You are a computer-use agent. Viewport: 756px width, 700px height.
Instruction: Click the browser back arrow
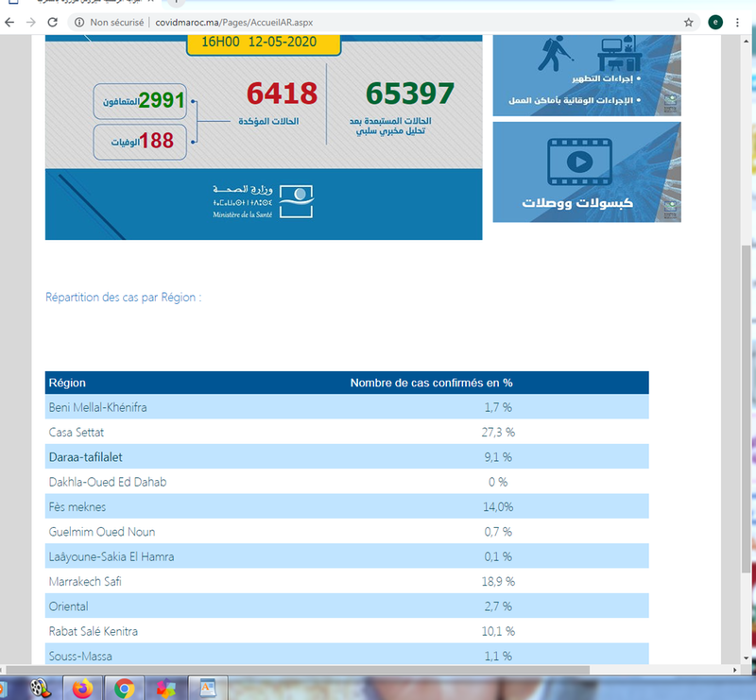click(10, 22)
